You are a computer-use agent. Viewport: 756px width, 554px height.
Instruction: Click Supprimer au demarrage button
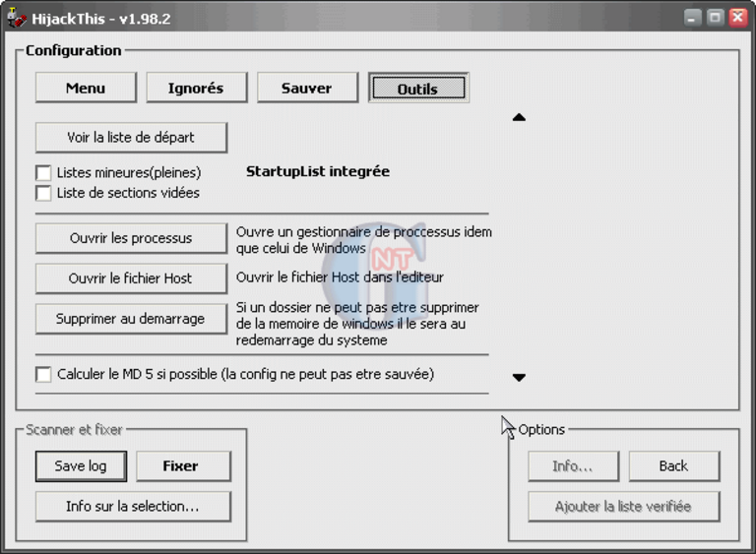pos(131,319)
